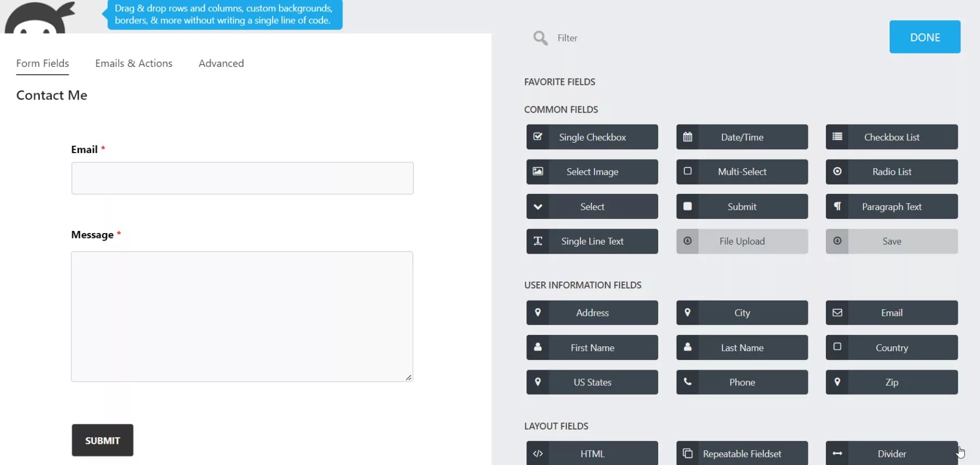Click the filter magnifying glass icon

540,38
